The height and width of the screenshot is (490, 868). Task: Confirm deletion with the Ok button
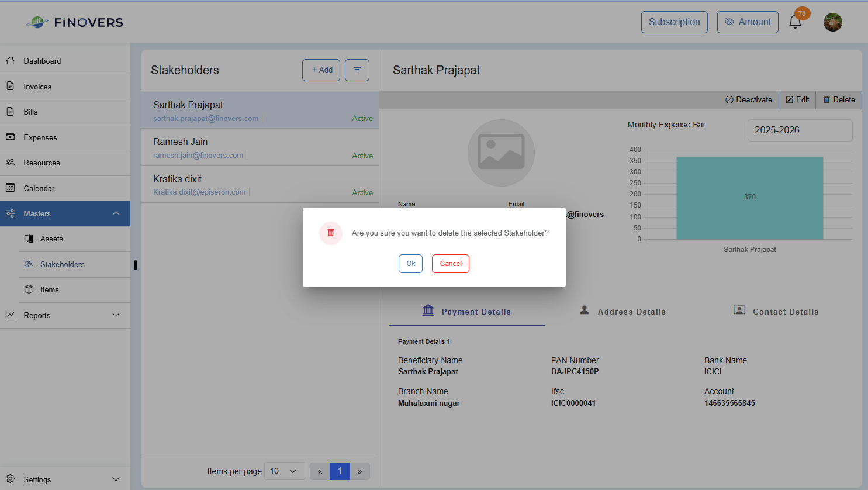(x=410, y=264)
